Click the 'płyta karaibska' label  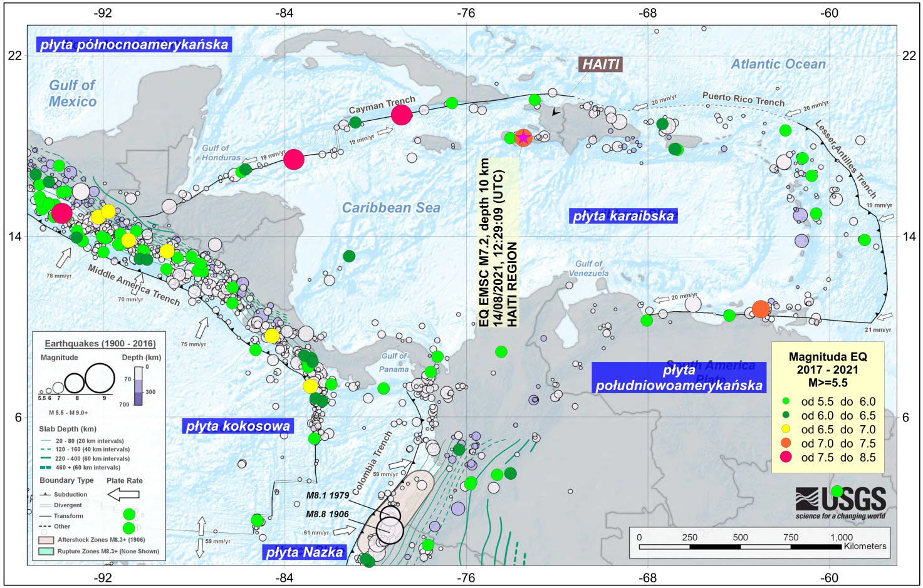(623, 216)
